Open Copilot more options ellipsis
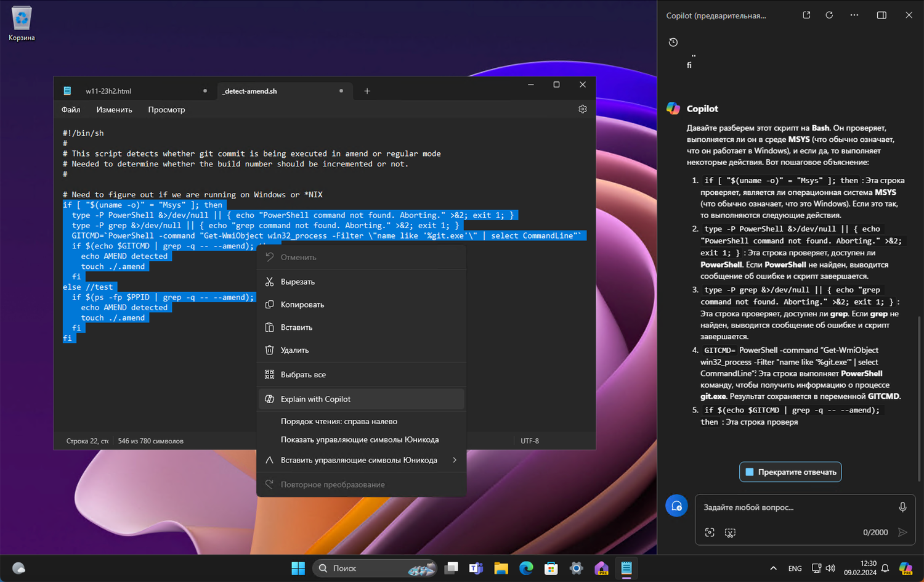 pyautogui.click(x=854, y=15)
